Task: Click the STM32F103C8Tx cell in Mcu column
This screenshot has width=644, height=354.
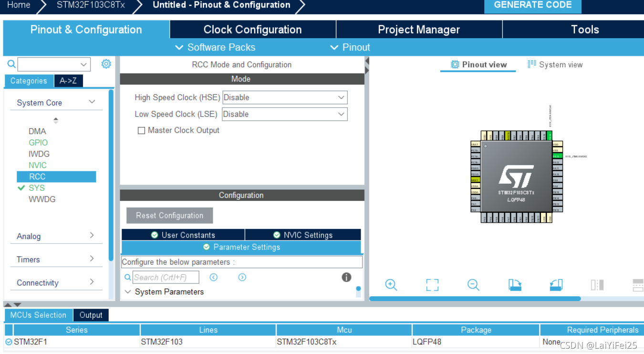Action: (307, 342)
